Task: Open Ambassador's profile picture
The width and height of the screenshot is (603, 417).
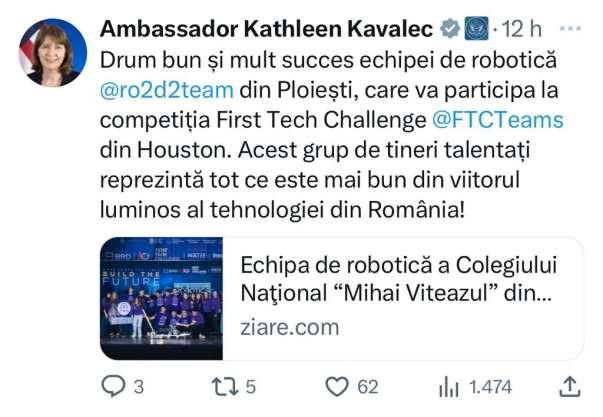Action: tap(53, 52)
